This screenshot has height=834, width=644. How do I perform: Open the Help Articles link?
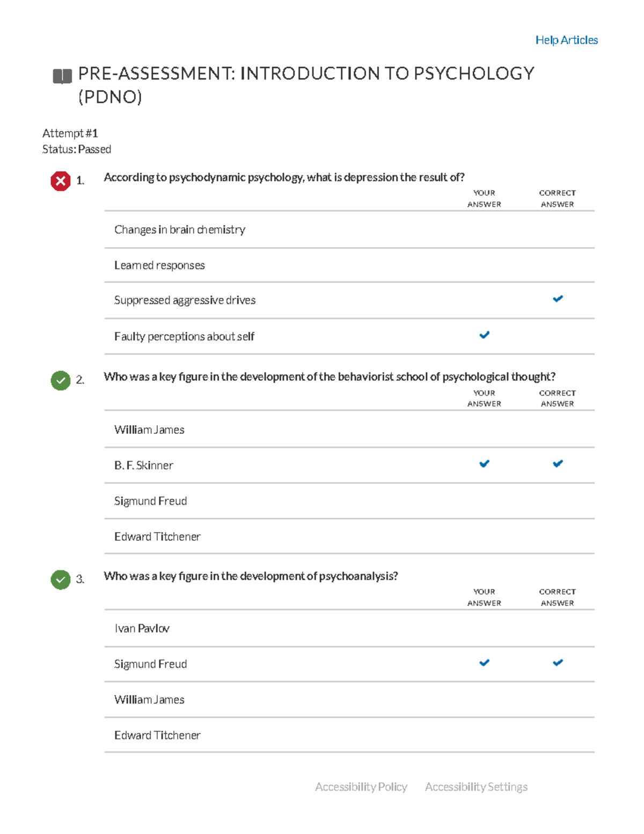click(566, 40)
